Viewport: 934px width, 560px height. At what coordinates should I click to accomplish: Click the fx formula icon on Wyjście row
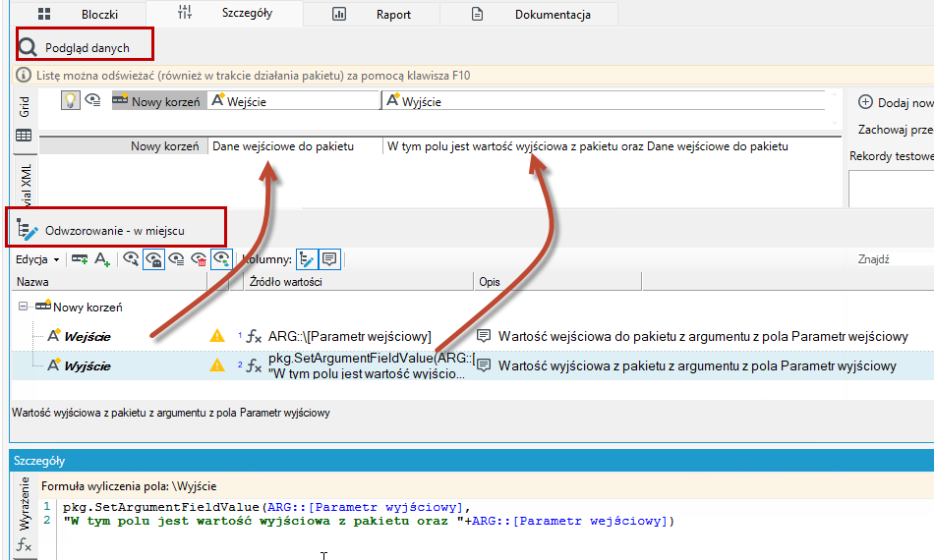[x=254, y=366]
